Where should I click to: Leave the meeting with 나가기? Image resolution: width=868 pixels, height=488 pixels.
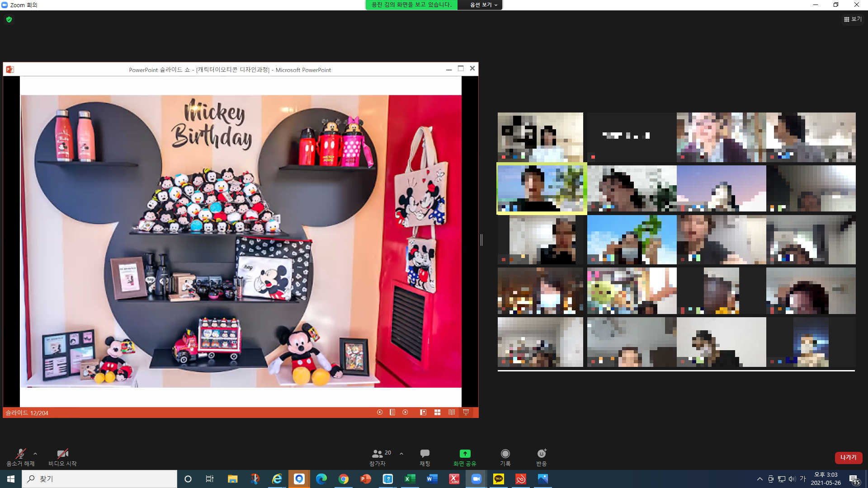(x=849, y=457)
